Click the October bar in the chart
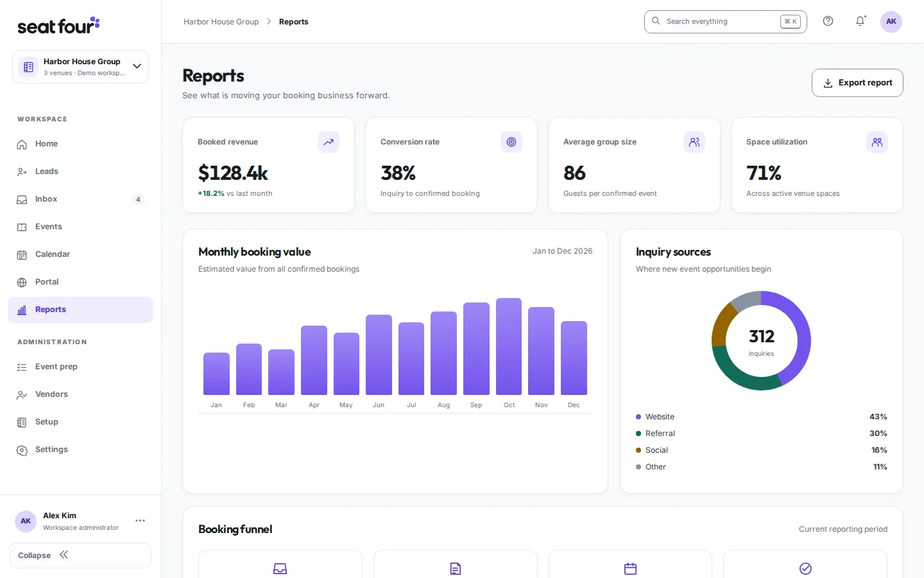Viewport: 924px width, 578px height. (x=509, y=346)
